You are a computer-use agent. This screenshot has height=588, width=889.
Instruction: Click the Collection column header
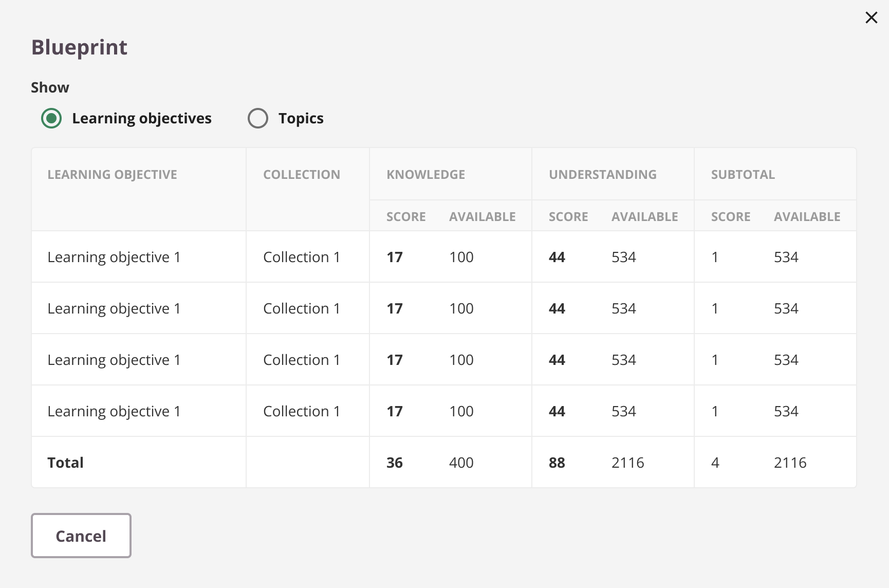tap(302, 175)
